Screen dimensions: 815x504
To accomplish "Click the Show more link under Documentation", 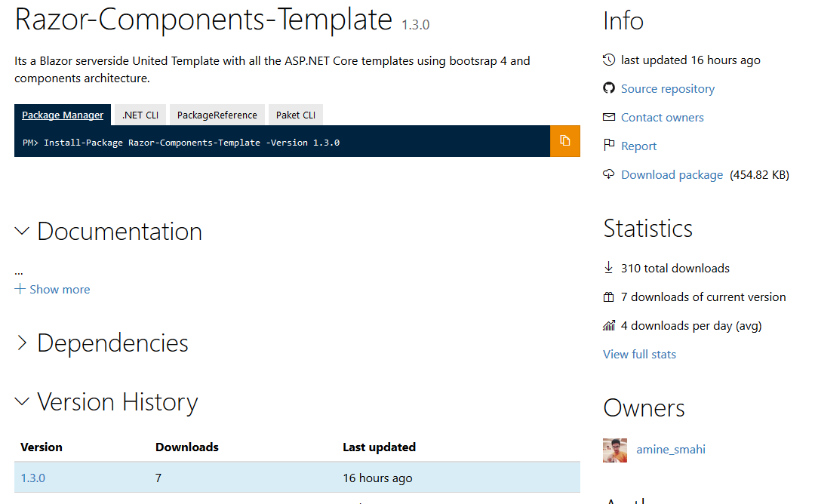I will coord(51,289).
